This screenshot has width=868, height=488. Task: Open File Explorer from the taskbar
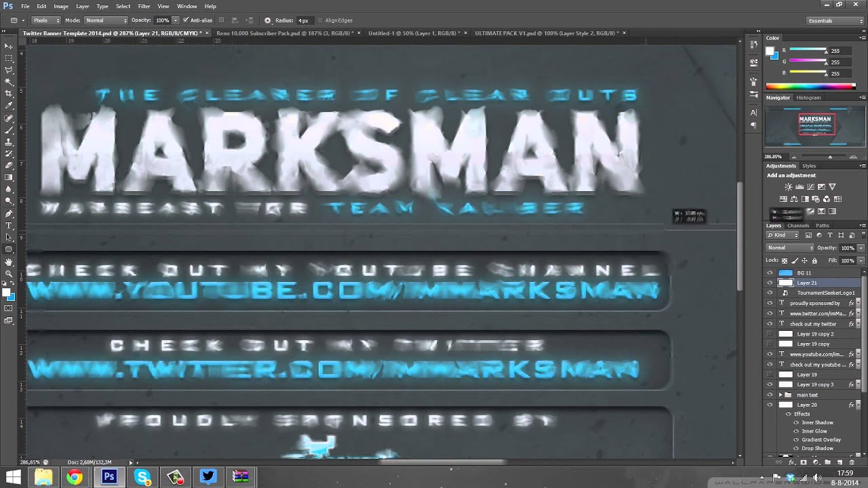click(43, 477)
